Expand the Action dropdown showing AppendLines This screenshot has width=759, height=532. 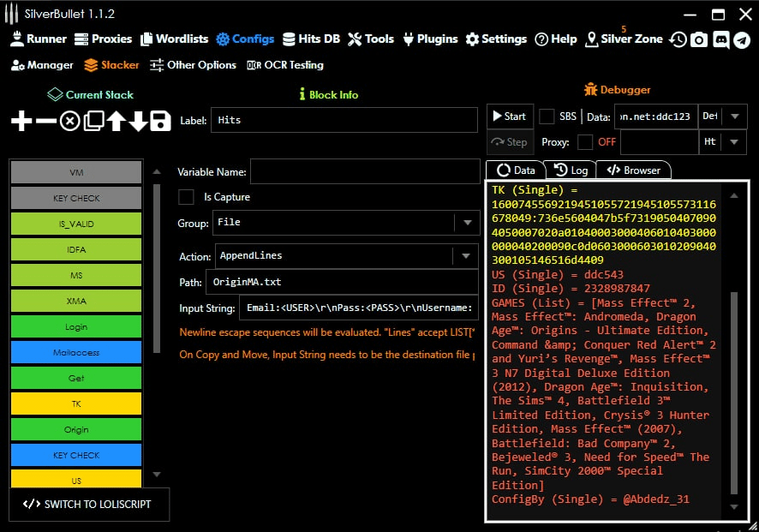click(x=466, y=255)
